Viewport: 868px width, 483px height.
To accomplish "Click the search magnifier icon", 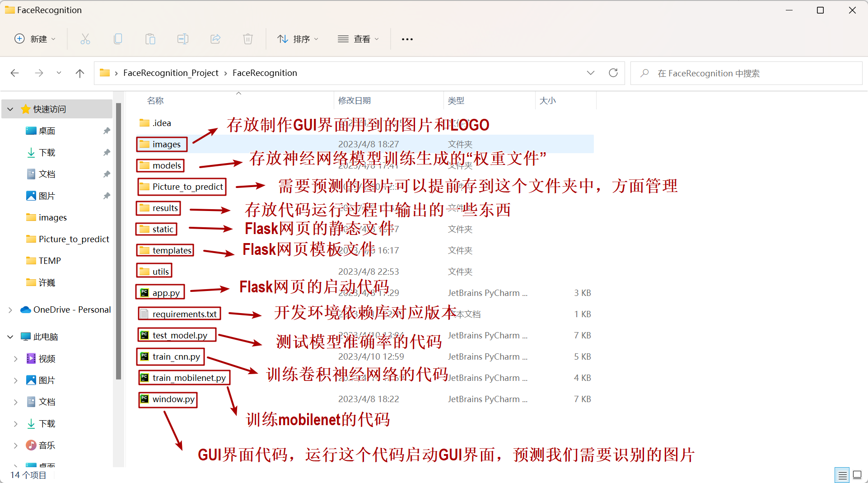I will (x=645, y=73).
